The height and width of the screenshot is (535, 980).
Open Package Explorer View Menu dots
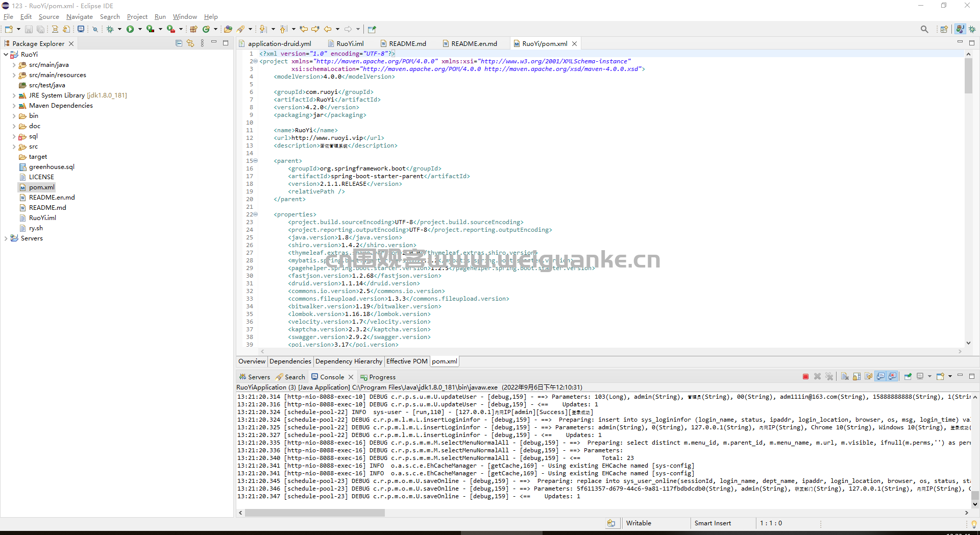tap(203, 43)
